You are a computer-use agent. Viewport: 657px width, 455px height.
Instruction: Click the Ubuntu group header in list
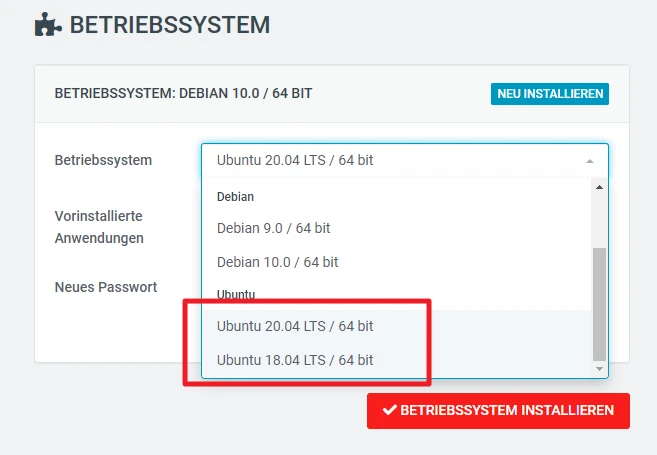236,294
